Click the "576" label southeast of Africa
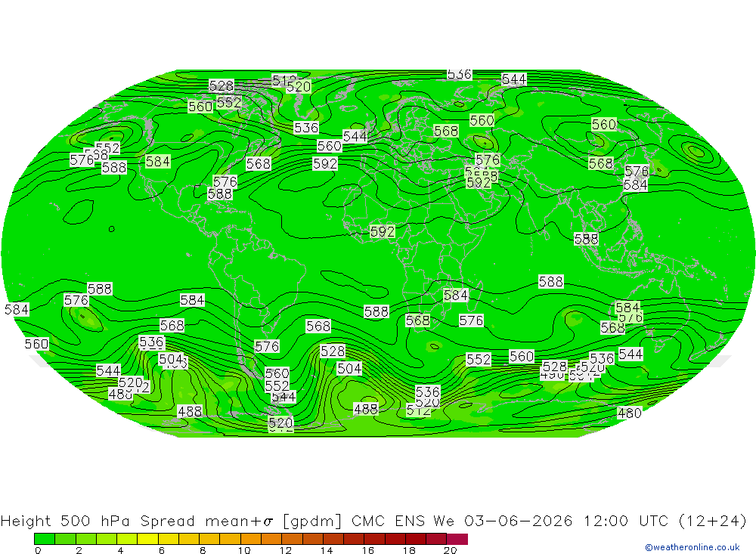756x554 pixels. pos(471,320)
